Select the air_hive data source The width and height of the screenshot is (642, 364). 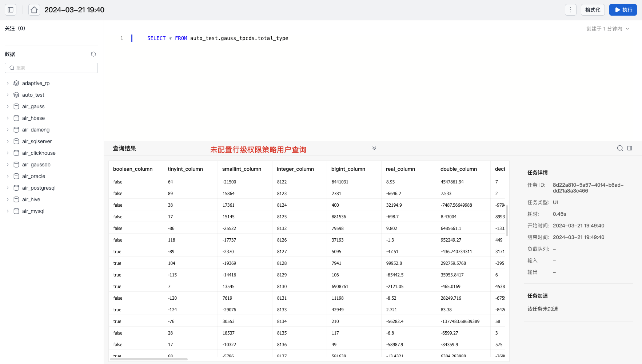coord(31,199)
